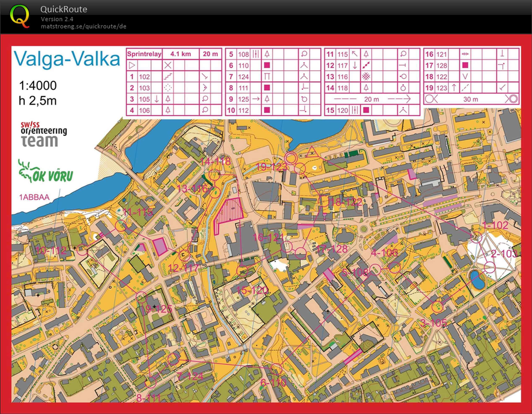Click control circle 3-105
The width and height of the screenshot is (532, 414).
(x=438, y=307)
